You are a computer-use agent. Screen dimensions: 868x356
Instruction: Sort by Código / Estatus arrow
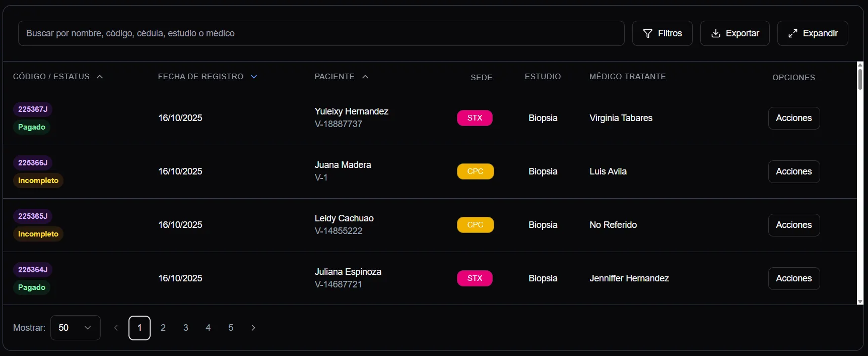100,77
